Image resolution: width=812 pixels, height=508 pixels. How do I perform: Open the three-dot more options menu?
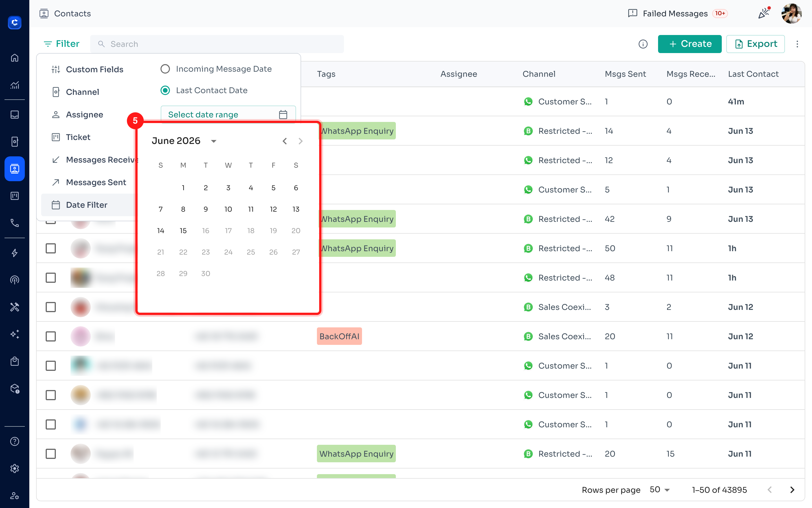tap(797, 44)
